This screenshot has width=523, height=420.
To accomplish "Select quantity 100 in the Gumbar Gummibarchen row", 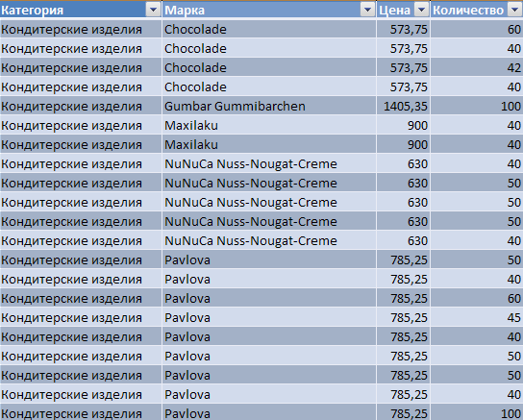I will point(477,106).
